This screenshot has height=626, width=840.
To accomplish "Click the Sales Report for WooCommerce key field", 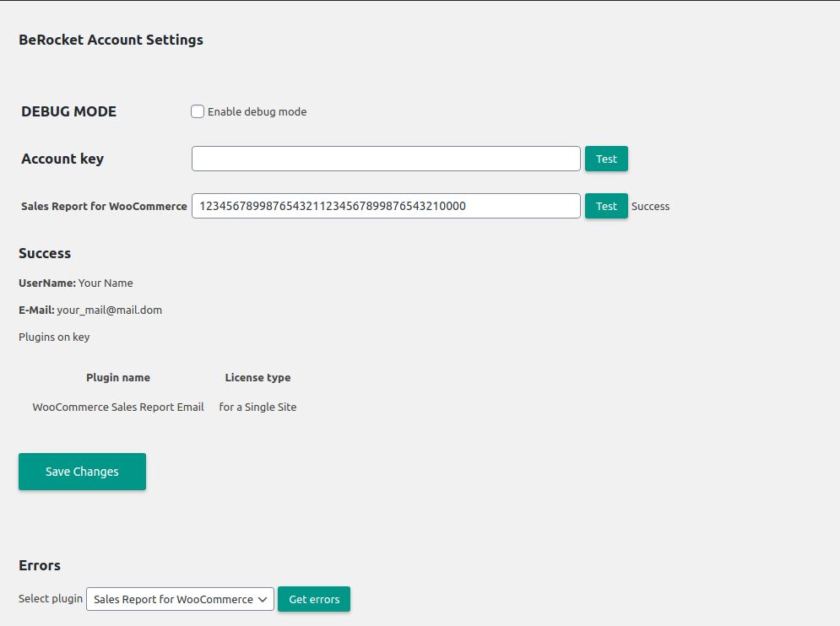I will (386, 206).
